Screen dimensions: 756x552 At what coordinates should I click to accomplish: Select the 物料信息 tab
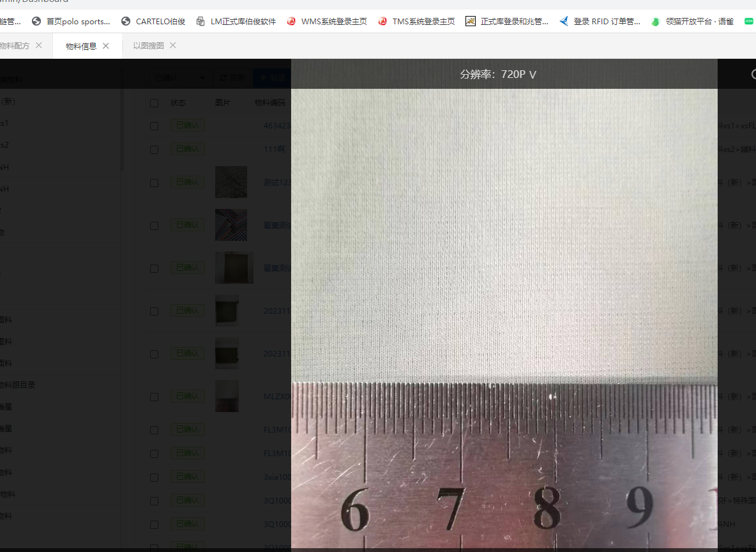coord(81,47)
